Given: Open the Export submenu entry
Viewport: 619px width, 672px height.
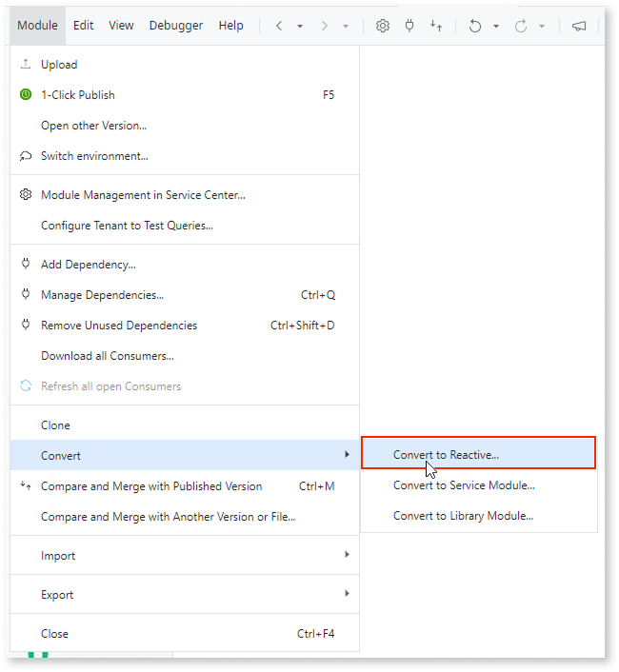Looking at the screenshot, I should (185, 595).
